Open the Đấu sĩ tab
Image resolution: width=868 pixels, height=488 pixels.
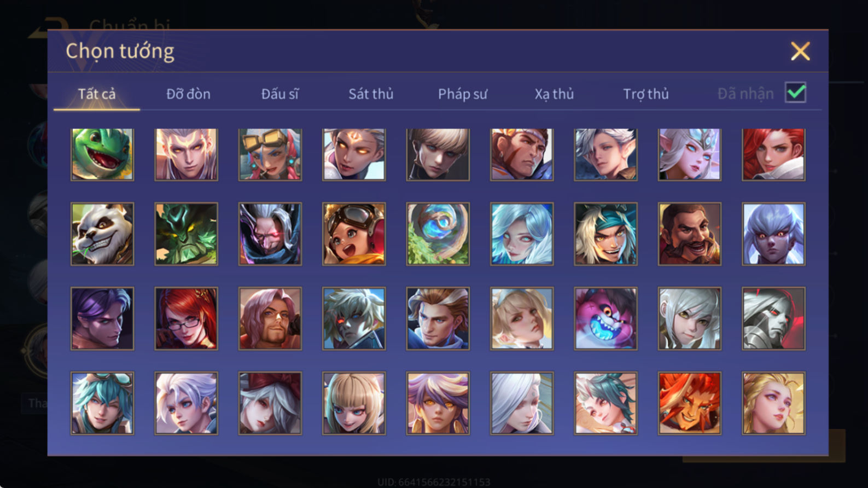(279, 94)
